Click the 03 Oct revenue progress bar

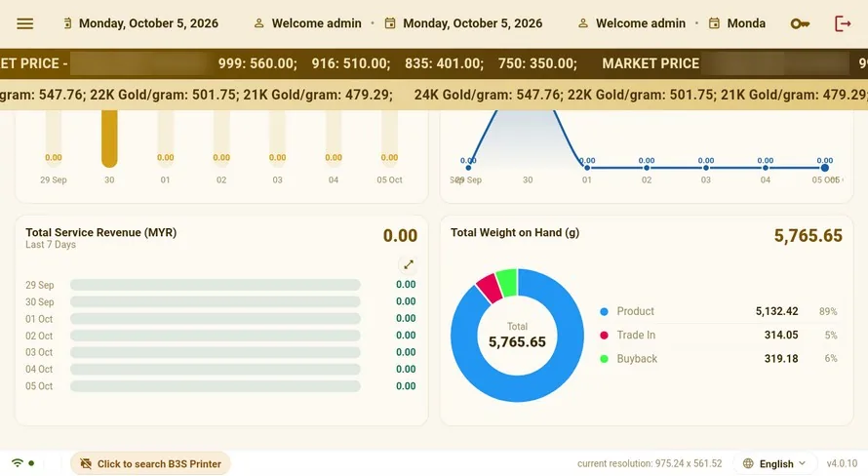215,352
